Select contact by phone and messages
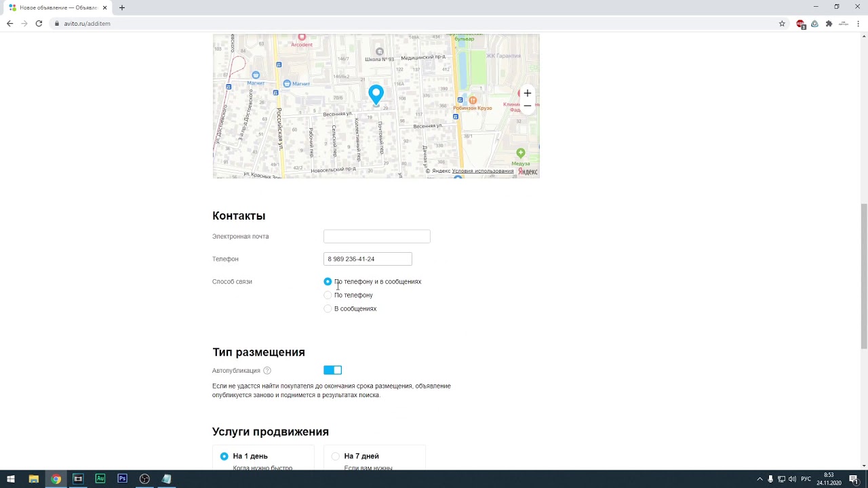The height and width of the screenshot is (488, 868). [x=328, y=281]
